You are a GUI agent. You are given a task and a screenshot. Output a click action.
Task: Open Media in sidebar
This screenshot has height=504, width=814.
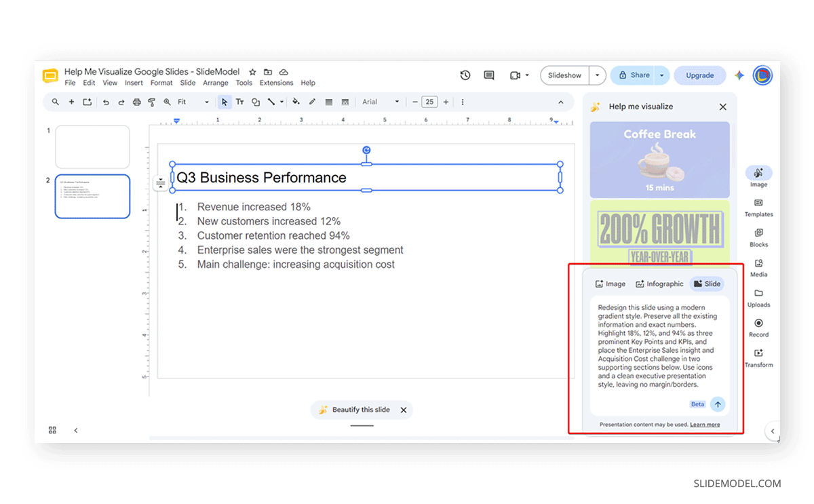(758, 268)
